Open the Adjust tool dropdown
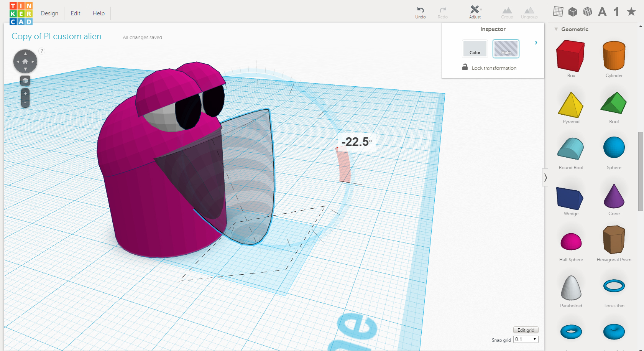Viewport: 644px width, 351px height. click(x=475, y=12)
